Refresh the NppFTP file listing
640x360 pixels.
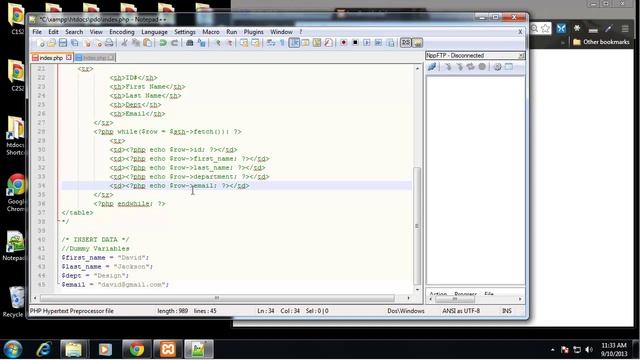pyautogui.click(x=470, y=67)
